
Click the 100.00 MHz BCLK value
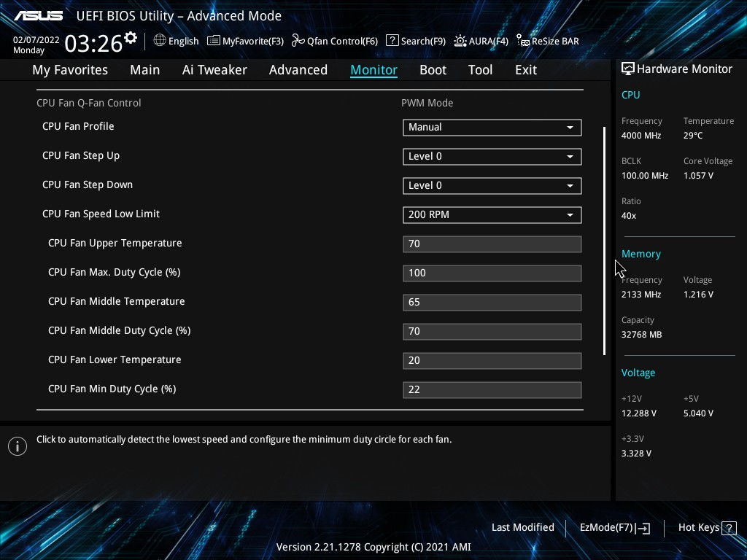coord(645,175)
